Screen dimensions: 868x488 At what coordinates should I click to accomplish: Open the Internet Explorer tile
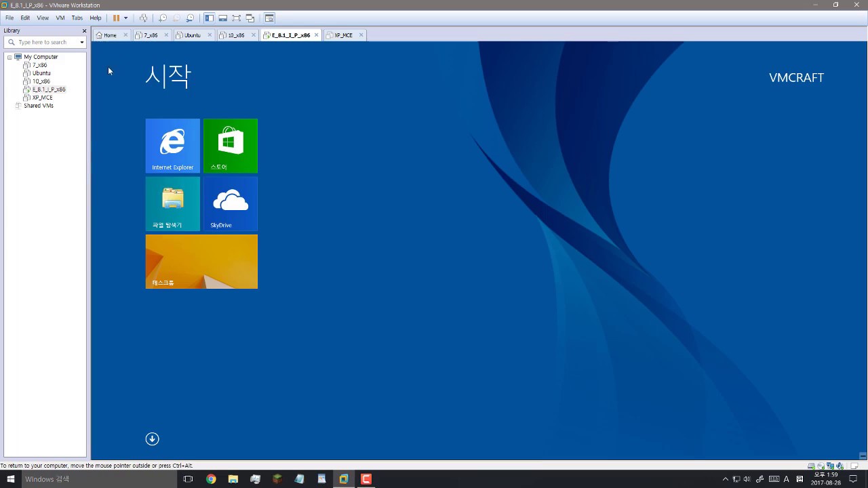click(173, 146)
